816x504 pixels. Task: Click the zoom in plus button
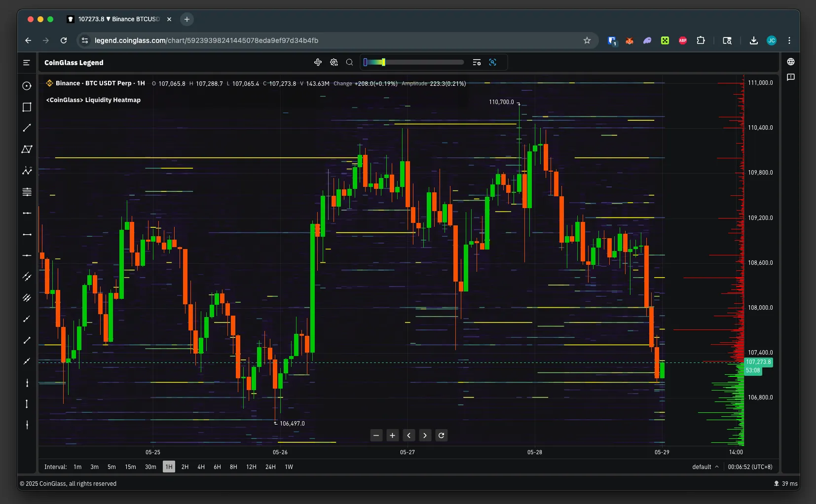coord(392,435)
